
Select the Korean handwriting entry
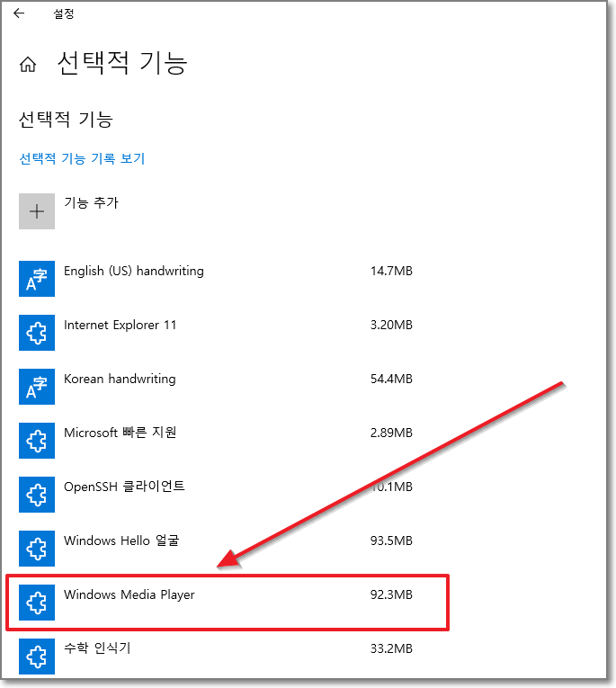120,380
